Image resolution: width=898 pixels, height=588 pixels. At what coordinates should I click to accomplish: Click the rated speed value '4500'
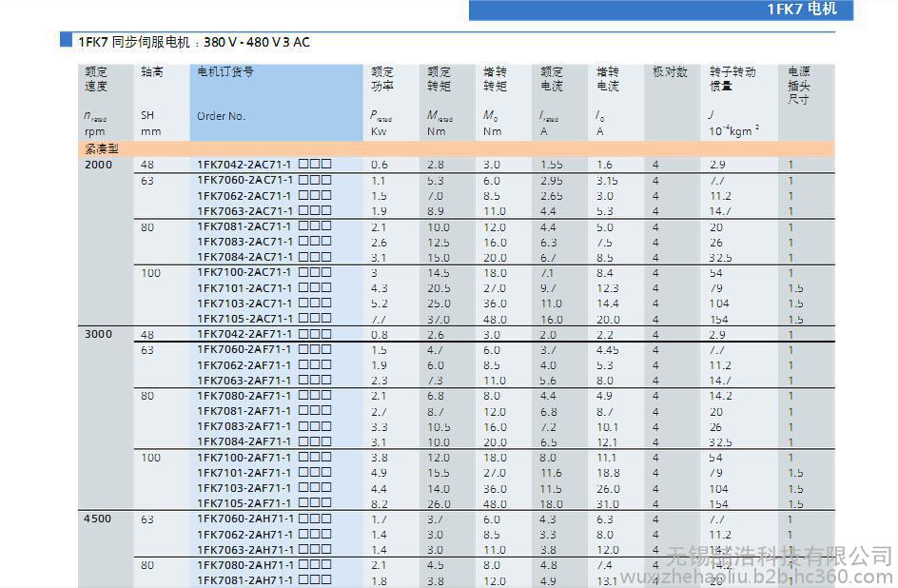click(98, 519)
